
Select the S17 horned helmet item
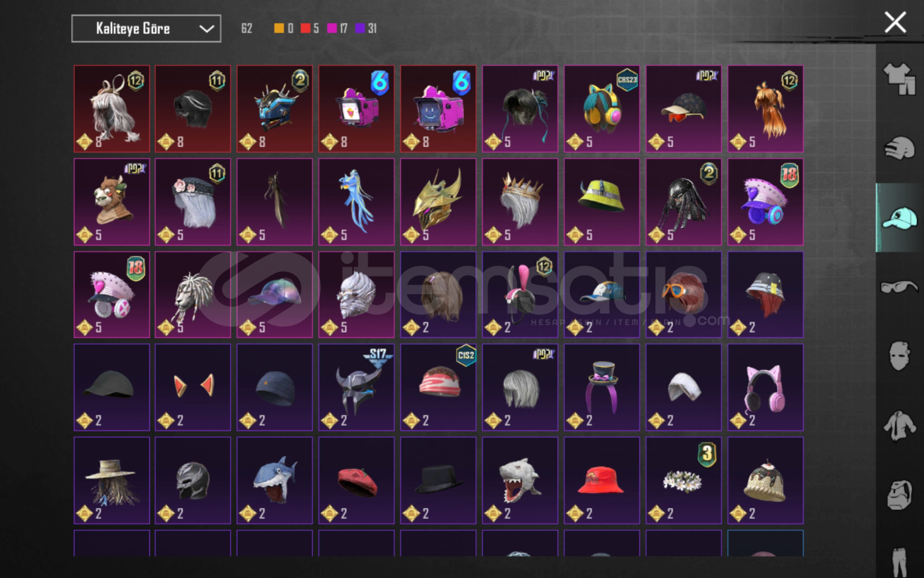[356, 387]
